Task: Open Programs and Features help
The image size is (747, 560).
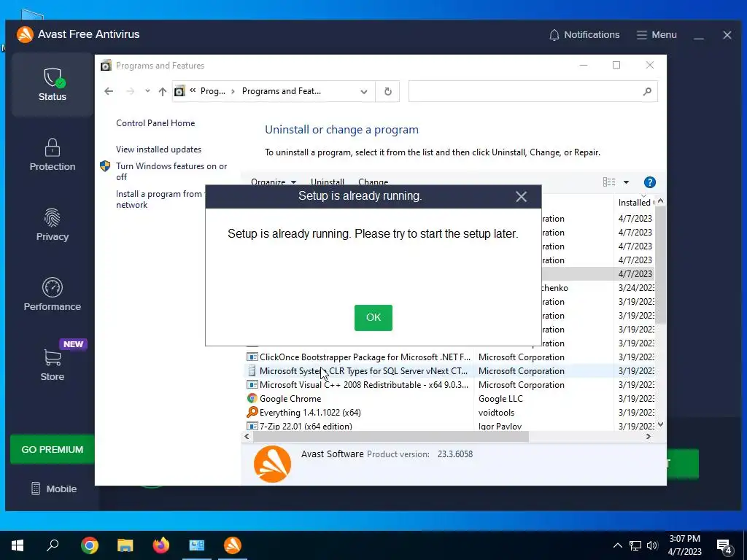Action: [x=649, y=182]
